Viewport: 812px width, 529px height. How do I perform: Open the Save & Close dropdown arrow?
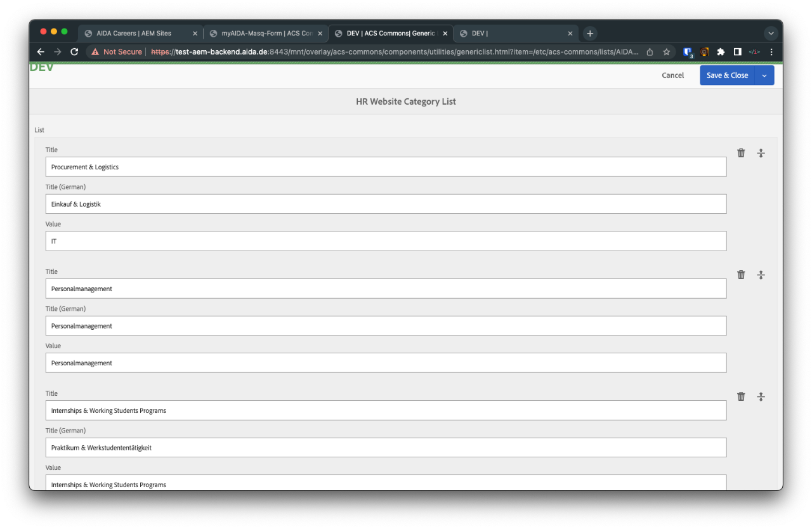(x=765, y=75)
